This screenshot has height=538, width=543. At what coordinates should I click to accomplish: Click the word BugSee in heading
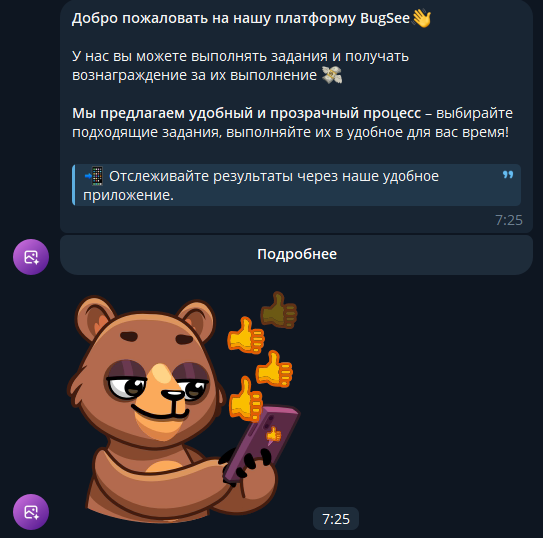[x=385, y=18]
